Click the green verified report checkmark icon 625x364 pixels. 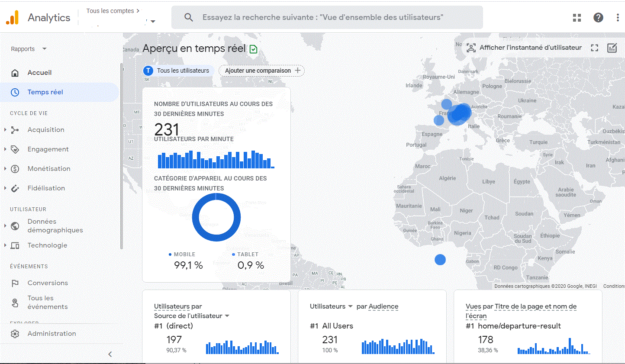coord(254,49)
